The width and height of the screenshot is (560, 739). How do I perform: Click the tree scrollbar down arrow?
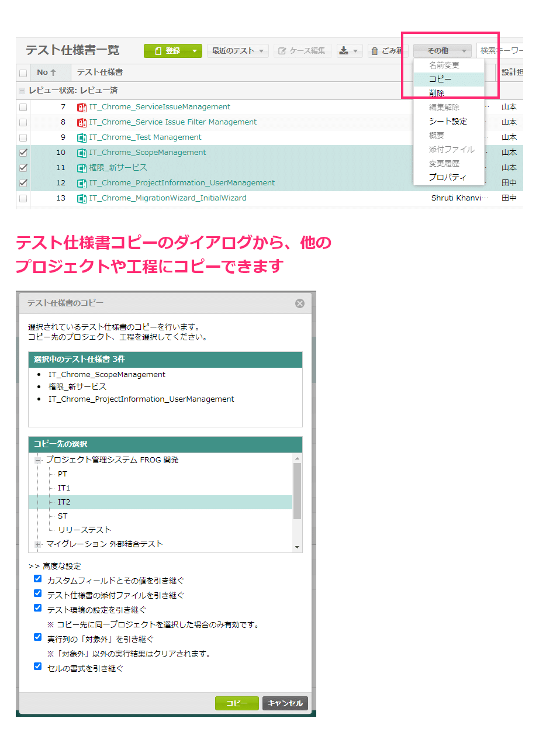tap(298, 548)
